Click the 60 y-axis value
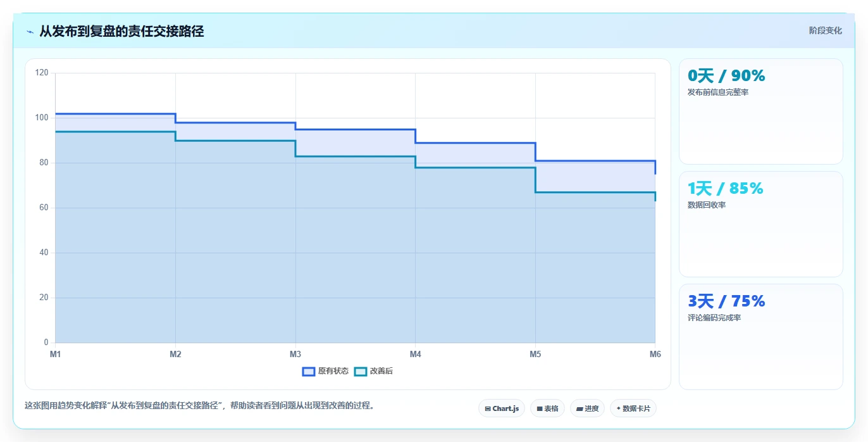 click(44, 208)
